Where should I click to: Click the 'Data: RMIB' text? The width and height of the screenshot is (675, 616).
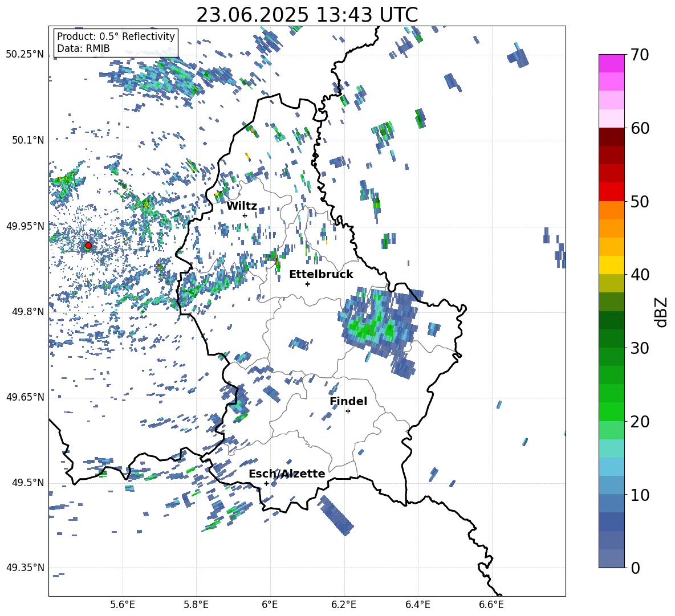coord(83,48)
